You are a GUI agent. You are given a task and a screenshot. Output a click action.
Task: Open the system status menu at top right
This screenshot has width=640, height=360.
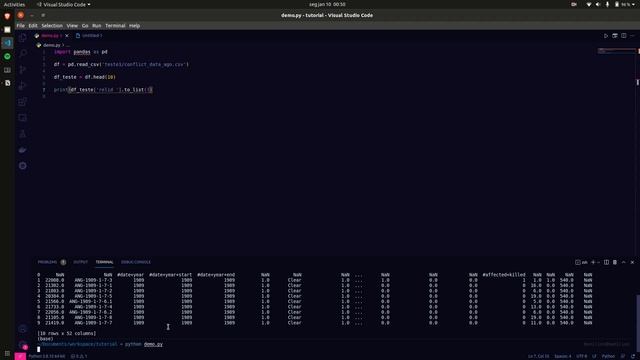[x=611, y=4]
